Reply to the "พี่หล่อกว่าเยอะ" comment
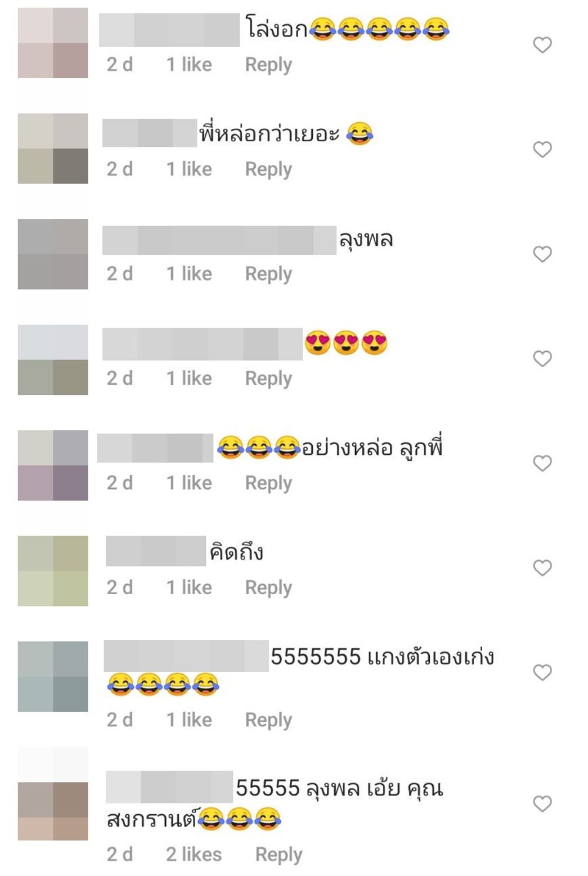 268,169
